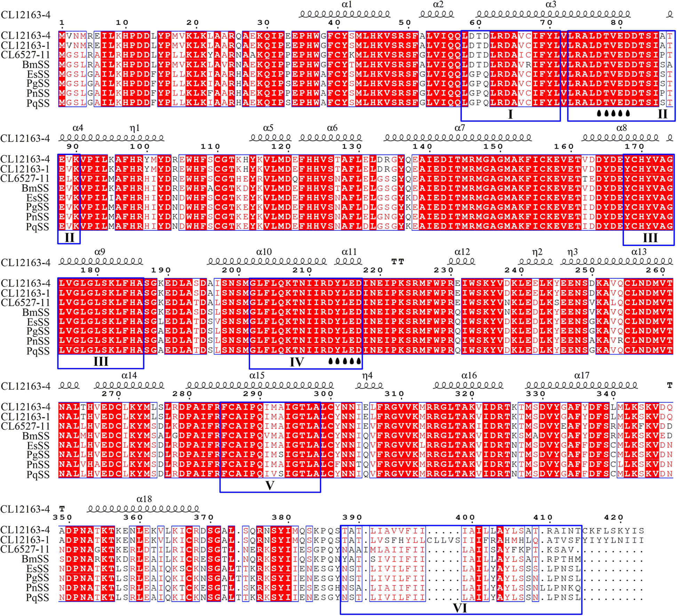The image size is (677, 616).
Task: Select the α15 helix label
Action: (x=257, y=376)
